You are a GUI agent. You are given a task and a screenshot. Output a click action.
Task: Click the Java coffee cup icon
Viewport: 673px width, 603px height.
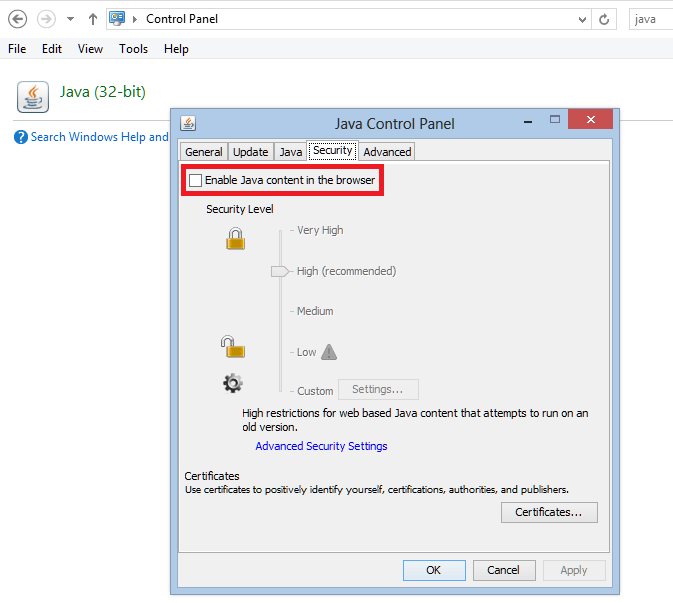pyautogui.click(x=33, y=97)
